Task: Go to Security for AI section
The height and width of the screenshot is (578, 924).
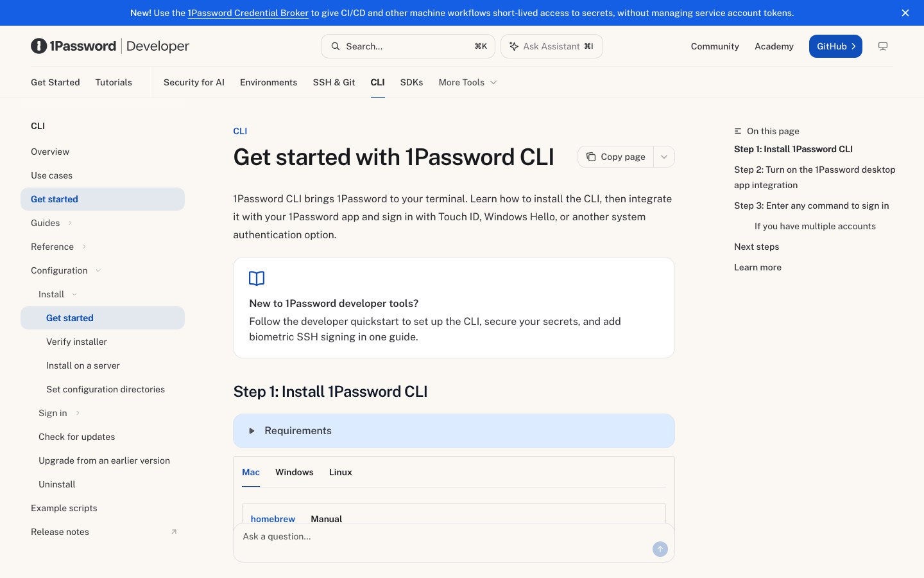Action: point(194,82)
